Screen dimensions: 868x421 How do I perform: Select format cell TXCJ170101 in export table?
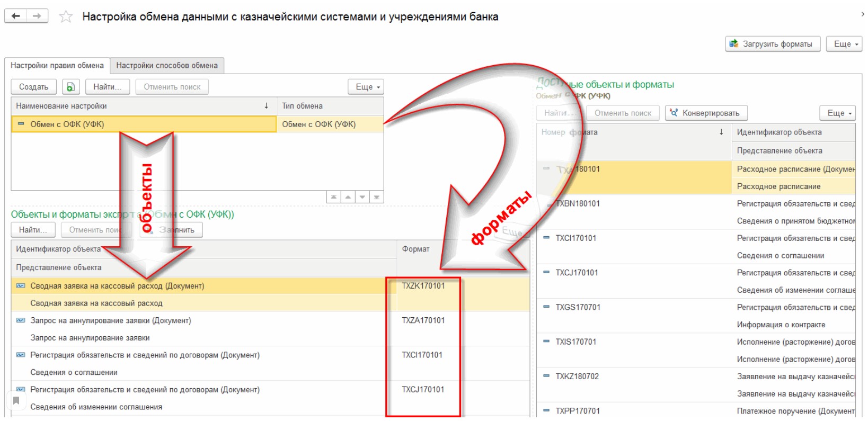pyautogui.click(x=423, y=390)
